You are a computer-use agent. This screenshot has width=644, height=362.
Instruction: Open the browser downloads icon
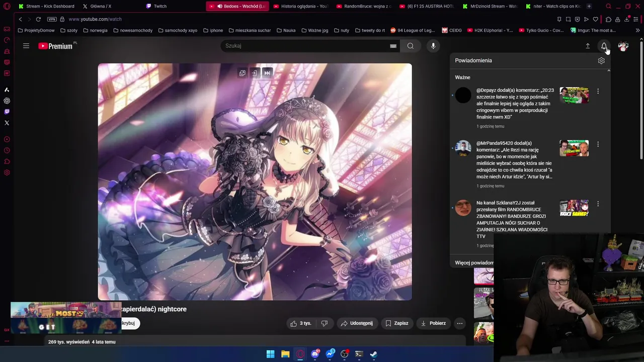627,19
